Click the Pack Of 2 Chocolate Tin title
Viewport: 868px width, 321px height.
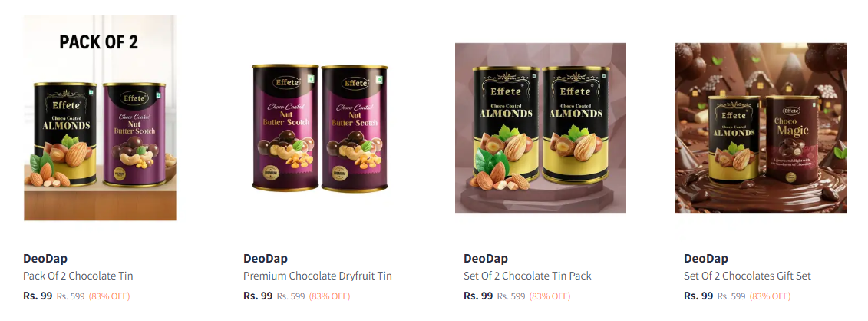pyautogui.click(x=78, y=276)
